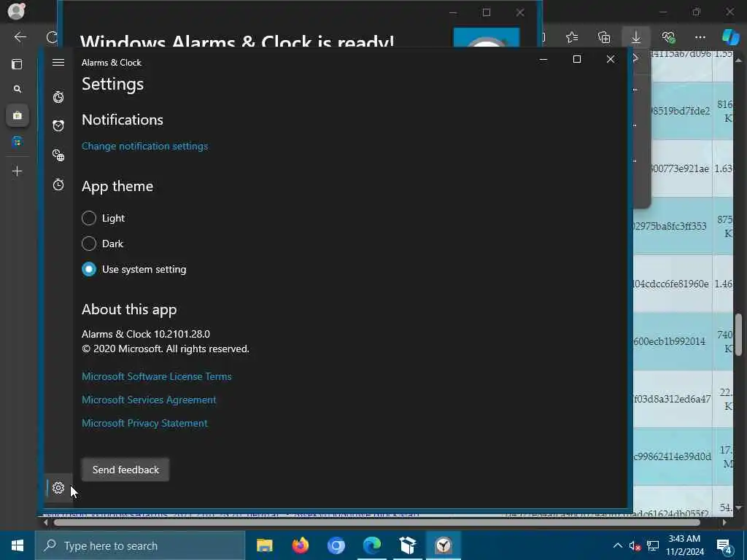
Task: Click the Settings gear in Alarms & Clock
Action: click(58, 488)
